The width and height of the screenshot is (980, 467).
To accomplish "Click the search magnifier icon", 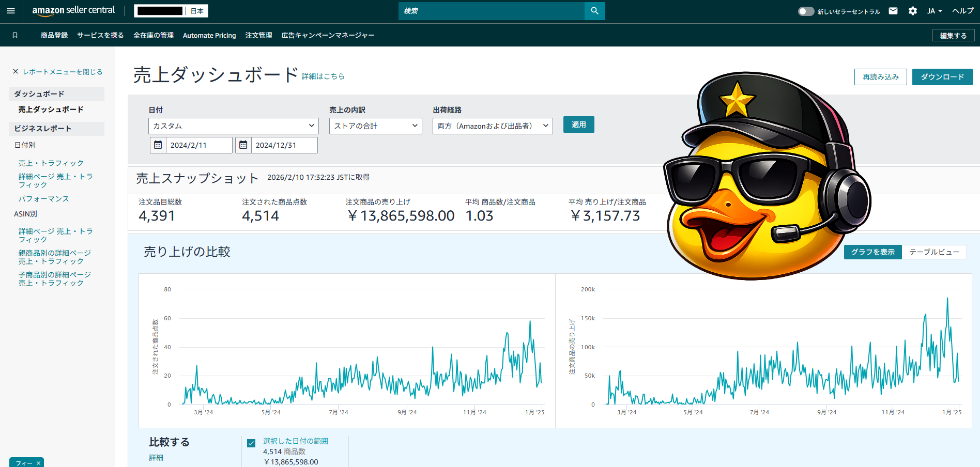I will [594, 11].
